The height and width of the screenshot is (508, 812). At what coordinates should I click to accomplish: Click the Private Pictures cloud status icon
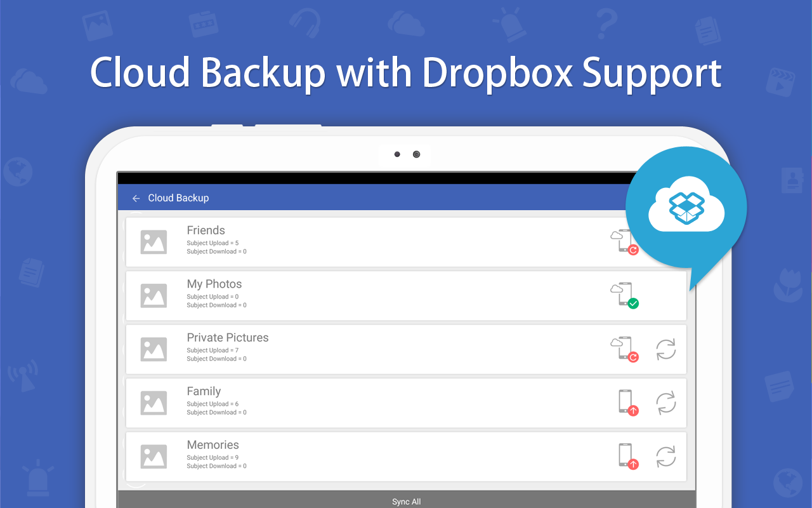[624, 349]
